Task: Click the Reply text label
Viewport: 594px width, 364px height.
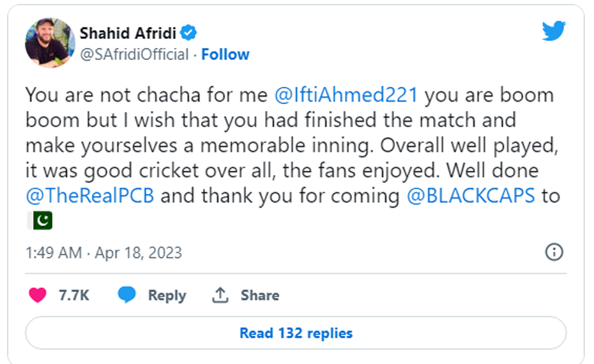Action: pos(167,295)
